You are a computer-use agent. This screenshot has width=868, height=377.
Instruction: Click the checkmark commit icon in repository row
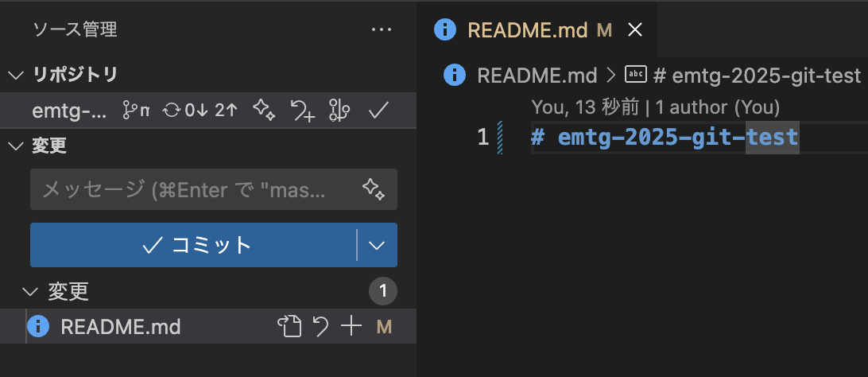[378, 111]
